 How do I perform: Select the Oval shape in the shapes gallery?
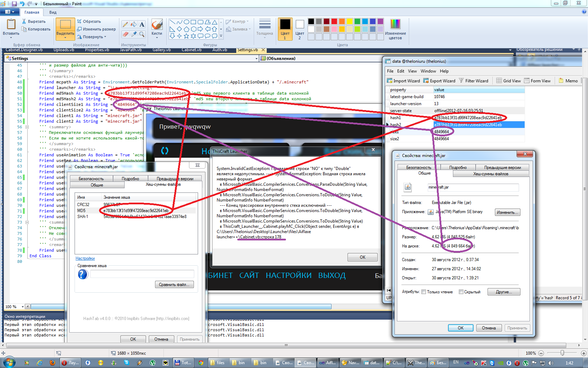(186, 22)
